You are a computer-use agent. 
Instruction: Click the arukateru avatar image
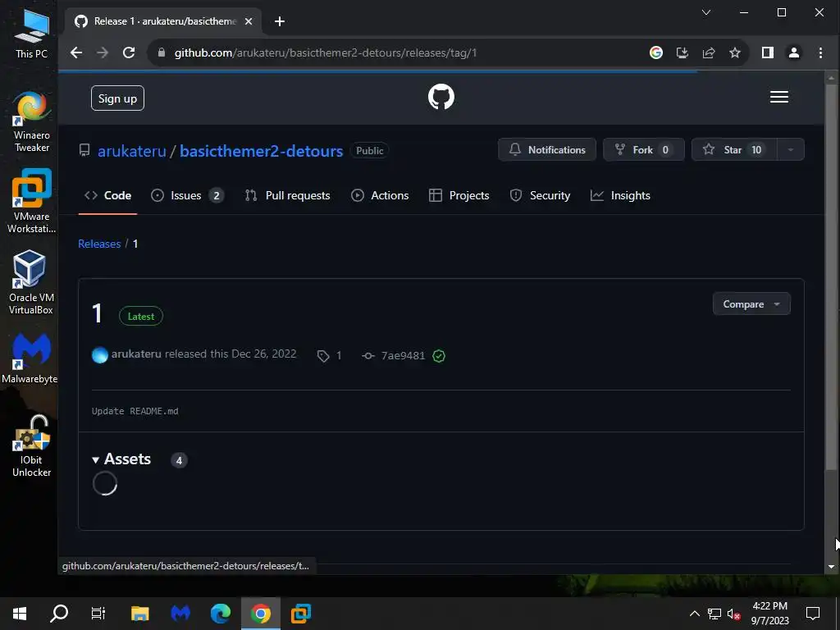[99, 354]
